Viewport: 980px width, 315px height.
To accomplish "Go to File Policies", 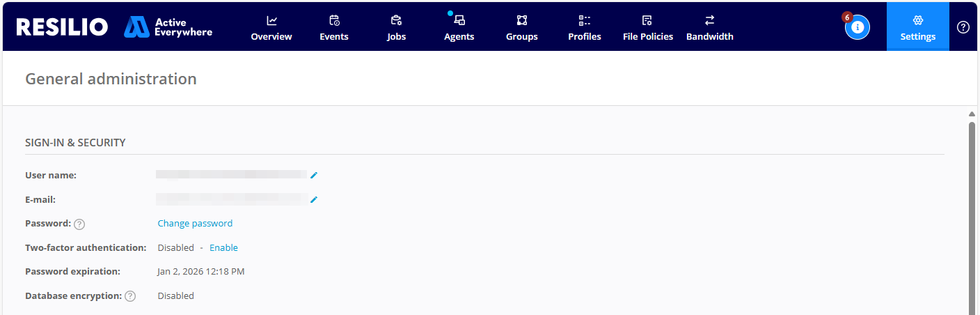I will coord(647,28).
